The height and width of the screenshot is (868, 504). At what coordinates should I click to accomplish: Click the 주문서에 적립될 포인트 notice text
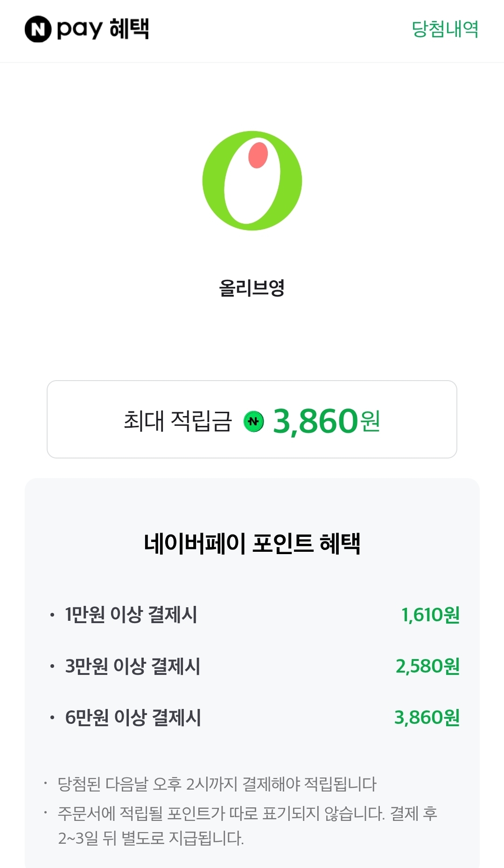247,813
